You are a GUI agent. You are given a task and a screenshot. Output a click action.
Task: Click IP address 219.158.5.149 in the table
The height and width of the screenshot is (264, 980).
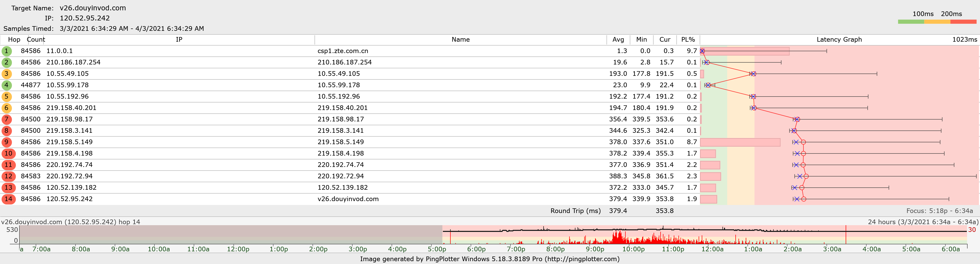point(69,142)
